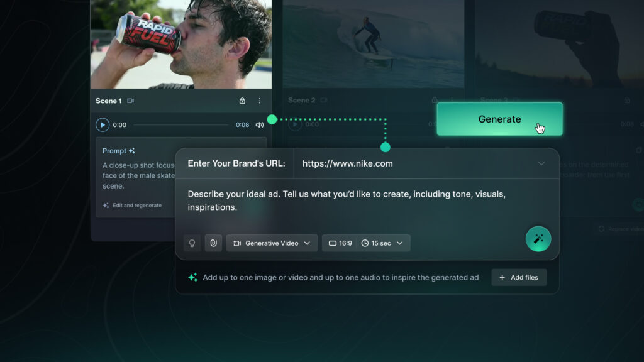The image size is (644, 362).
Task: Open the 15 sec duration dropdown
Action: 401,243
